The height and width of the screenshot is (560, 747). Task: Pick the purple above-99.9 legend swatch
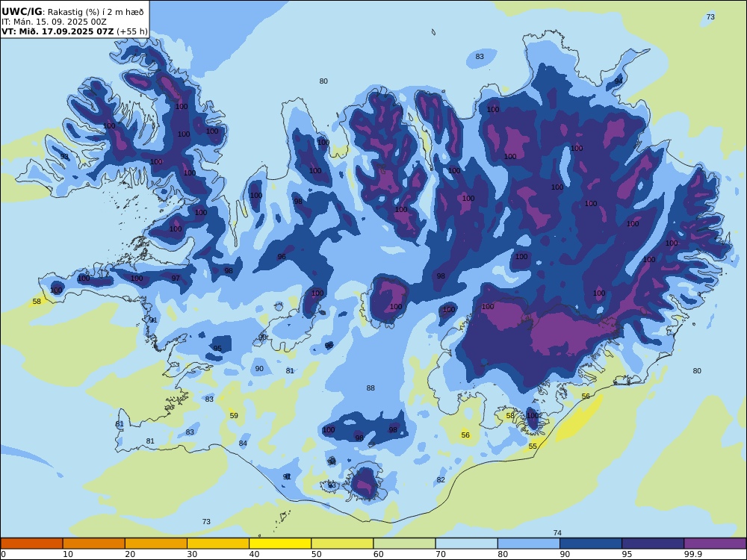click(x=715, y=544)
